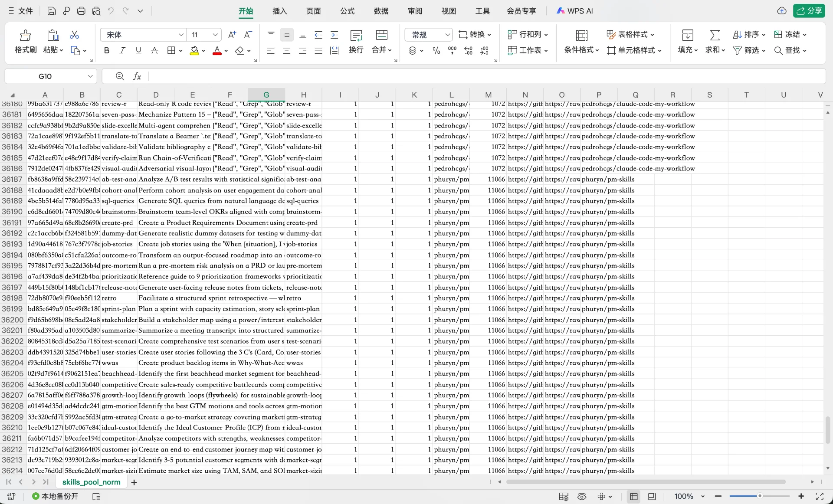Enter full screen via status bar icon
This screenshot has height=504, width=833.
[x=820, y=496]
